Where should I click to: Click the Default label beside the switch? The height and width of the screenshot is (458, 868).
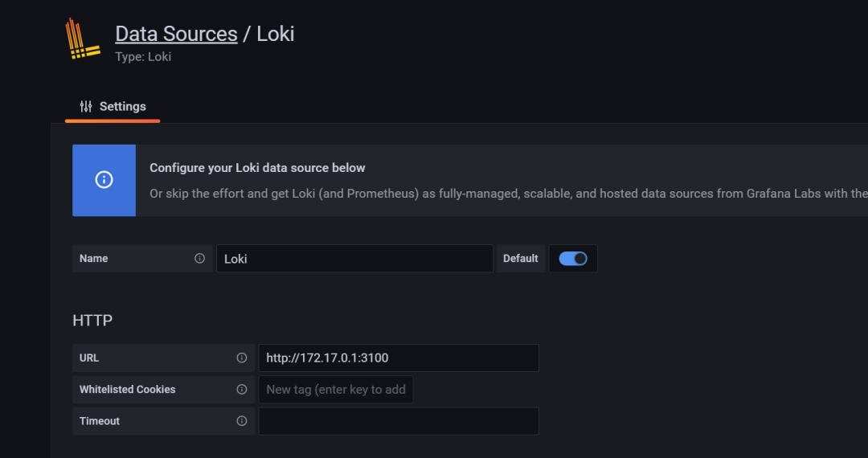[520, 259]
